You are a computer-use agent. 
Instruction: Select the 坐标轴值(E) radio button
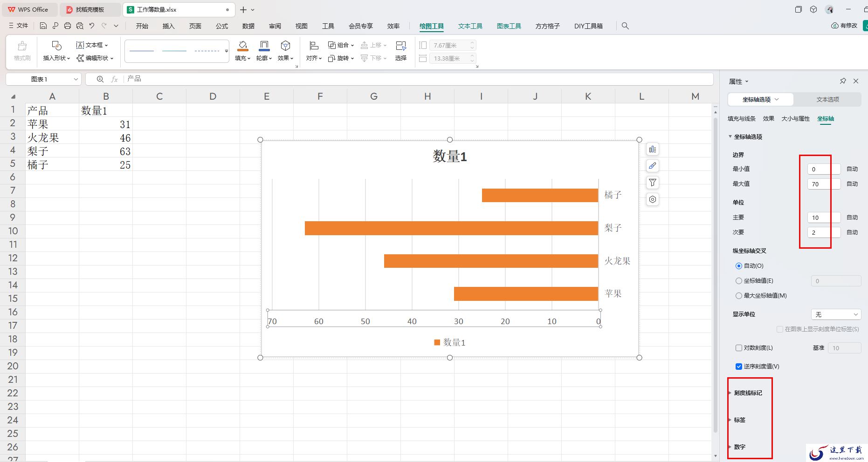pyautogui.click(x=738, y=281)
